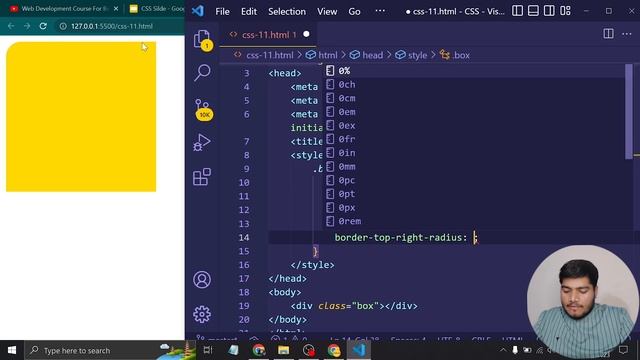Toggle panel layout icon in title bar
The width and height of the screenshot is (640, 360).
point(533,11)
